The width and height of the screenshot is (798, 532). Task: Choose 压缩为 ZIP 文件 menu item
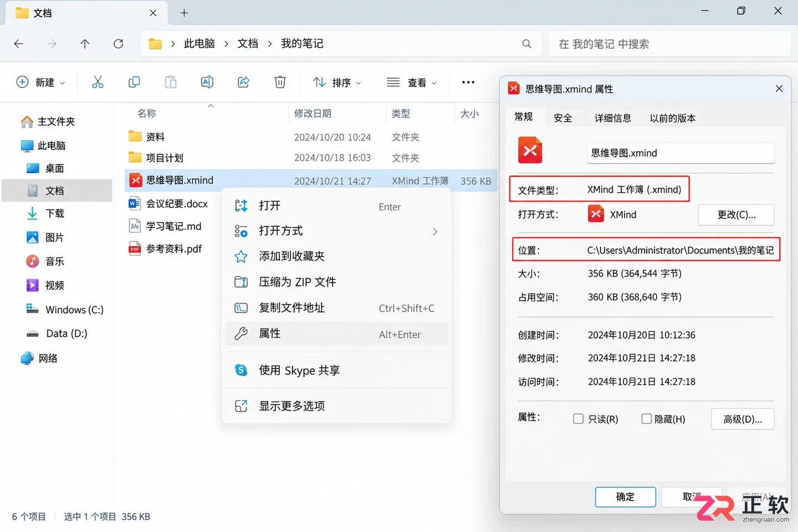tap(336, 282)
